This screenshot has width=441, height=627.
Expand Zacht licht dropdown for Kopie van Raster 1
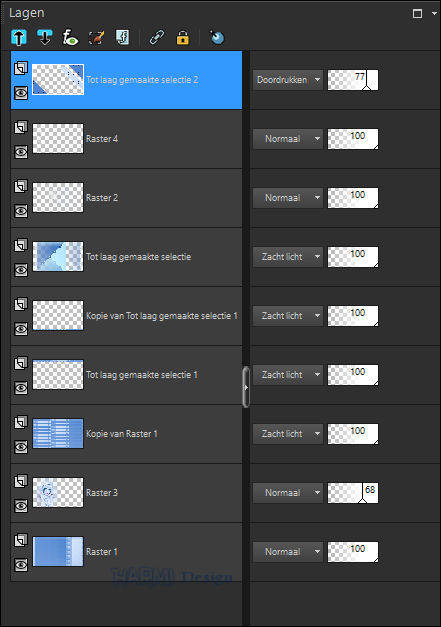click(287, 434)
